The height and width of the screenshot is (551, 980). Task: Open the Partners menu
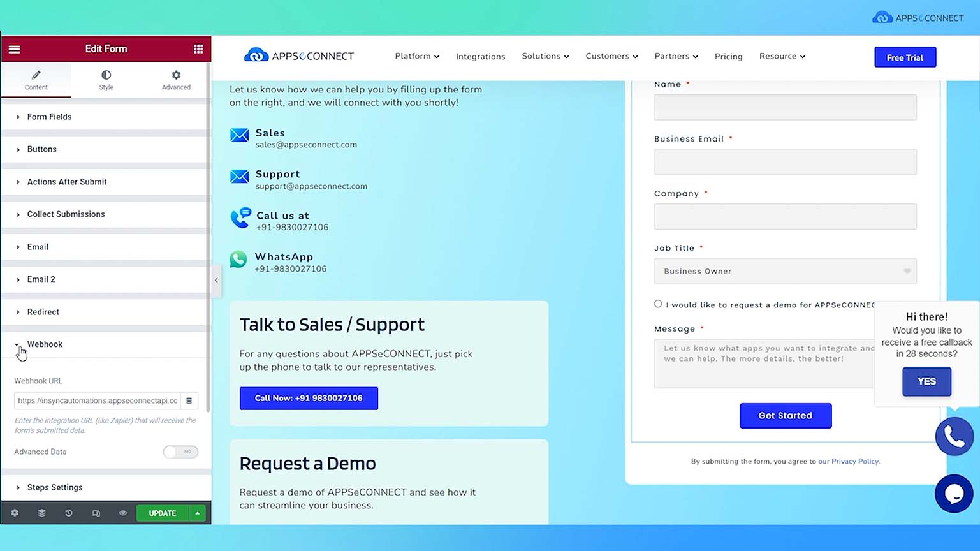pos(676,56)
